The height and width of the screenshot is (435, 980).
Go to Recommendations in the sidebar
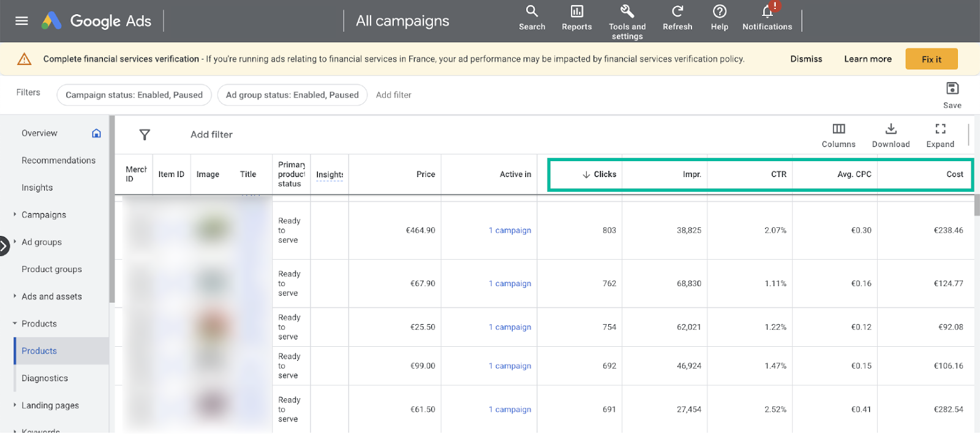tap(59, 161)
